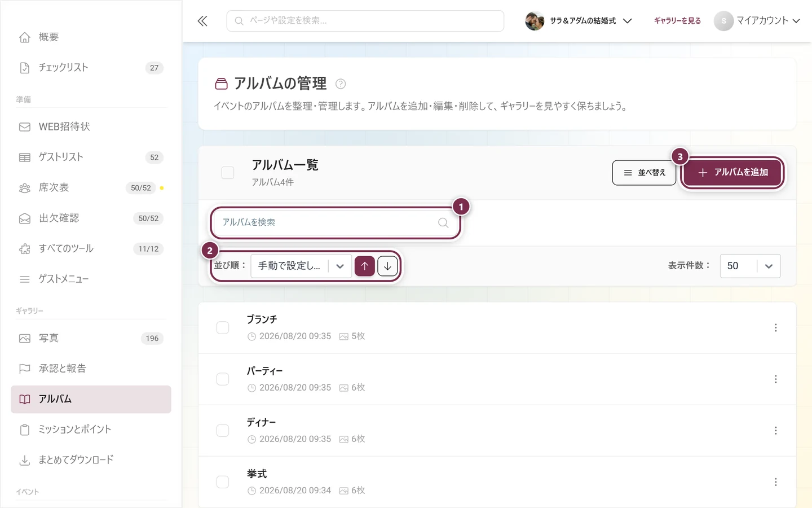The width and height of the screenshot is (812, 508).
Task: Open the ギャラリーを見る link
Action: point(677,21)
